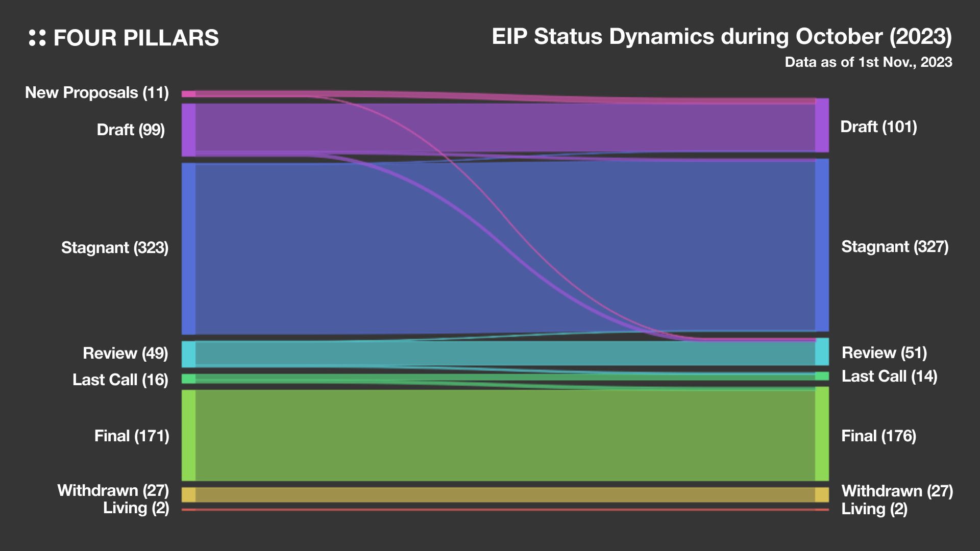Select the cyan Review (49) left node
Viewport: 980px width, 551px height.
tap(188, 354)
